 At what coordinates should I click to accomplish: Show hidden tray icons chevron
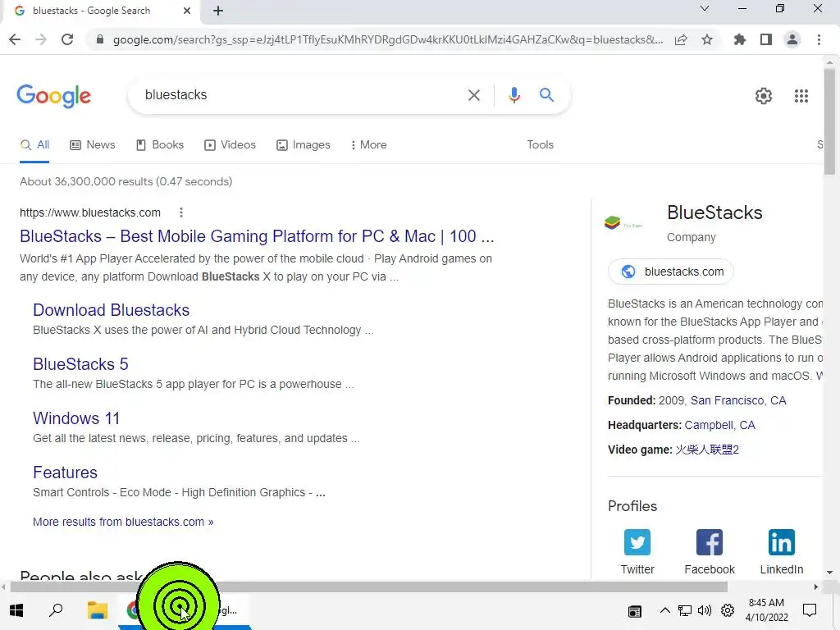664,610
